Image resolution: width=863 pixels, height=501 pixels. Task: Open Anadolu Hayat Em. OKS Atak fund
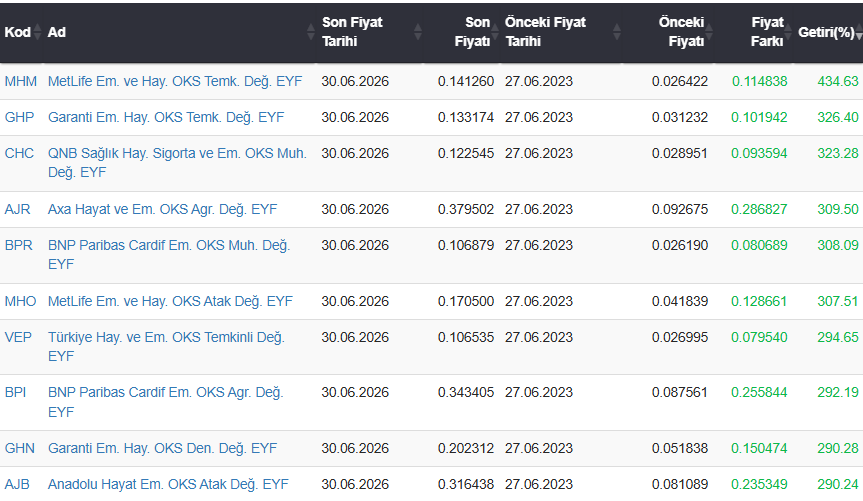pos(168,484)
